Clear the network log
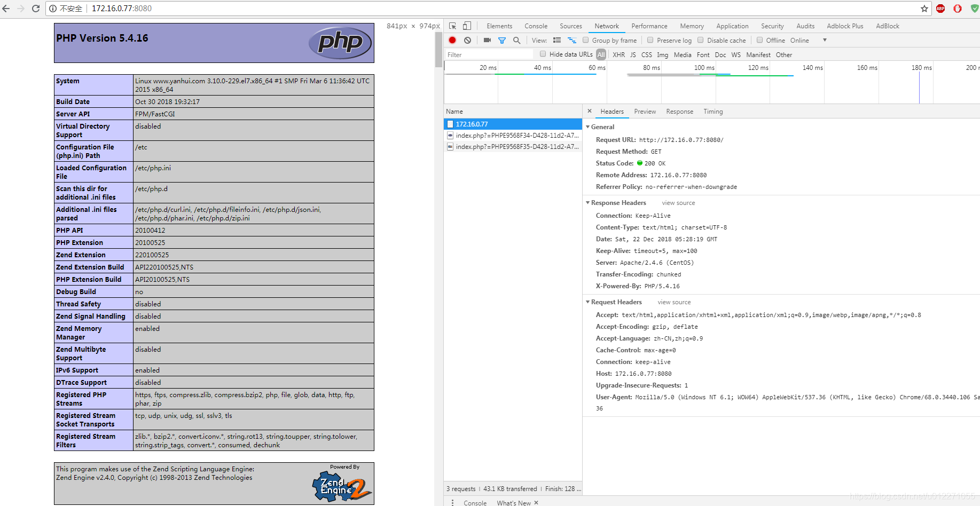The width and height of the screenshot is (980, 506). [467, 40]
